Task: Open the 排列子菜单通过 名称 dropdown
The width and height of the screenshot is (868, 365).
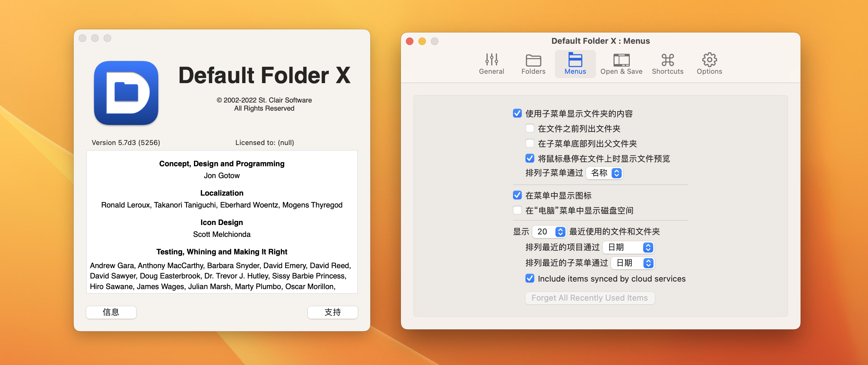Action: (x=604, y=173)
